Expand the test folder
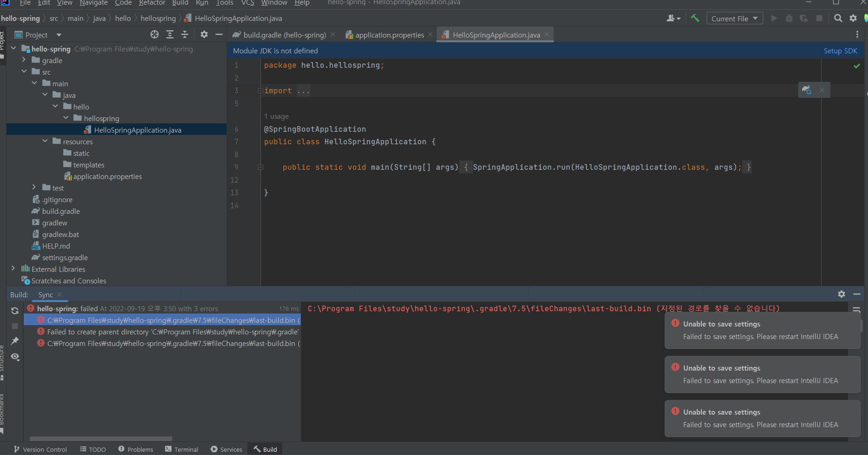The image size is (868, 455). pos(34,187)
